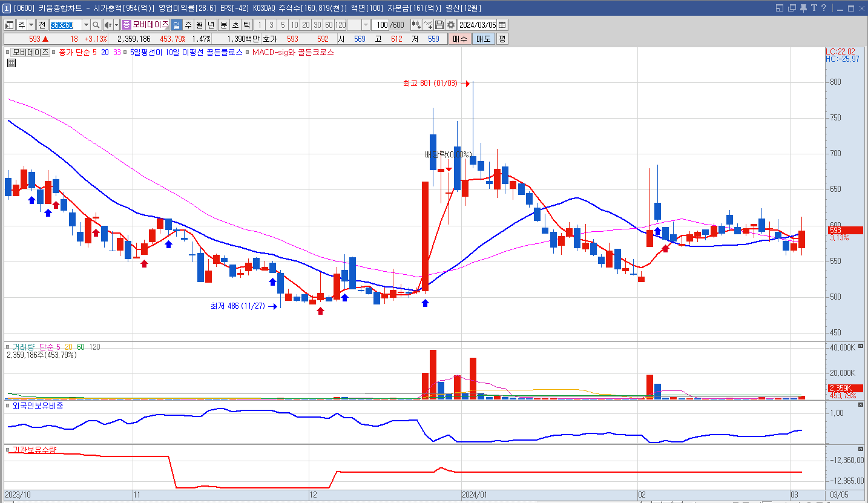
Task: Click the 주 button left of 전
Action: point(21,25)
